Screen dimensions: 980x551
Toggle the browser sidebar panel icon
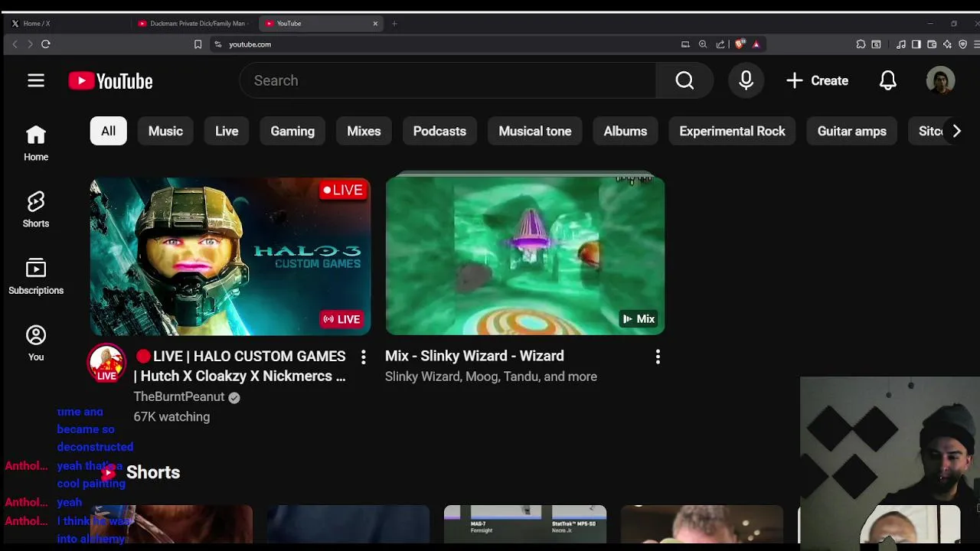click(916, 44)
